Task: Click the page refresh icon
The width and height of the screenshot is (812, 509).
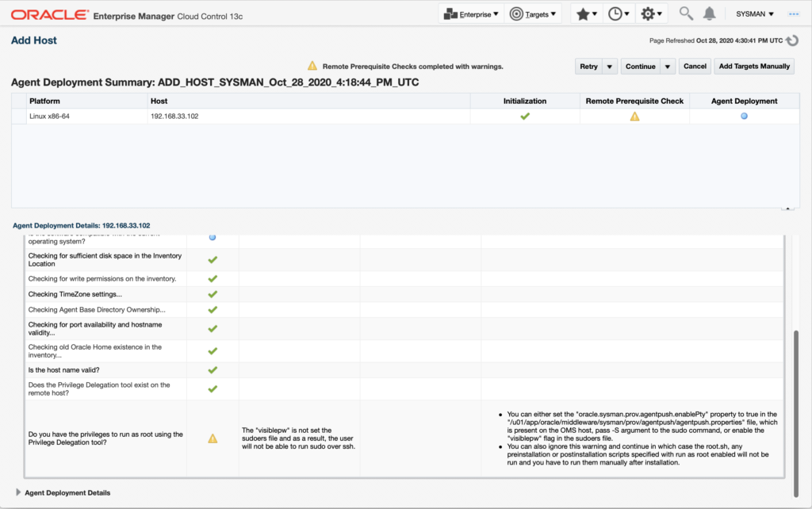Action: pyautogui.click(x=792, y=40)
